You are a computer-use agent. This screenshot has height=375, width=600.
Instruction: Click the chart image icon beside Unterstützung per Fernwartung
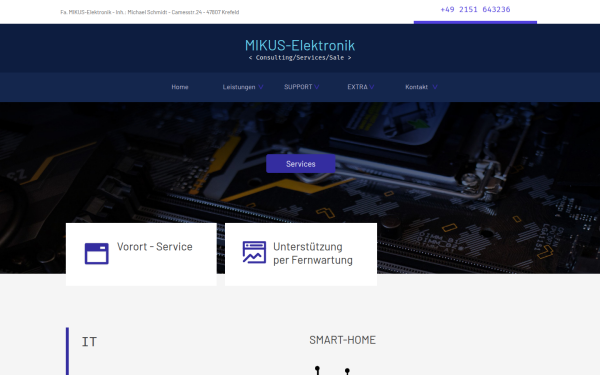point(254,252)
